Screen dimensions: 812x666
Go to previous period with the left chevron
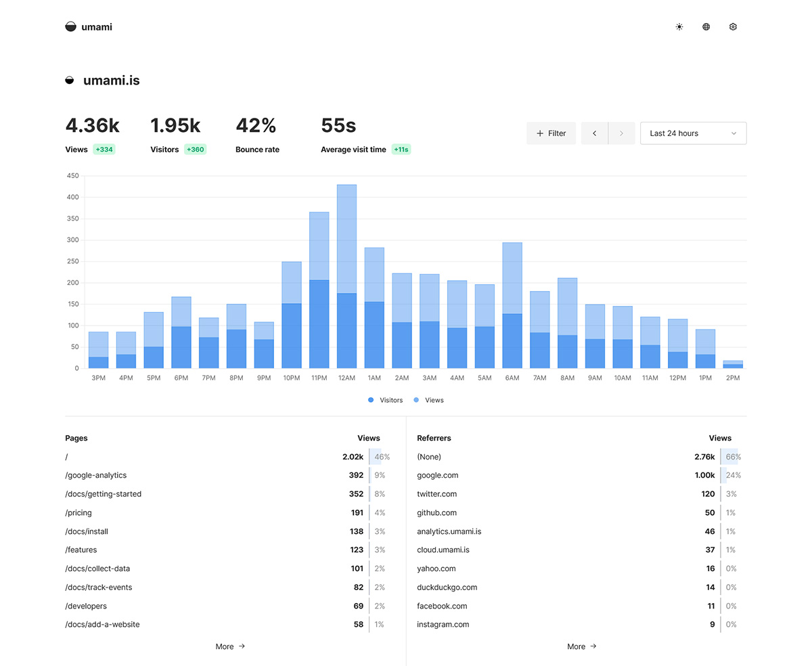click(594, 133)
